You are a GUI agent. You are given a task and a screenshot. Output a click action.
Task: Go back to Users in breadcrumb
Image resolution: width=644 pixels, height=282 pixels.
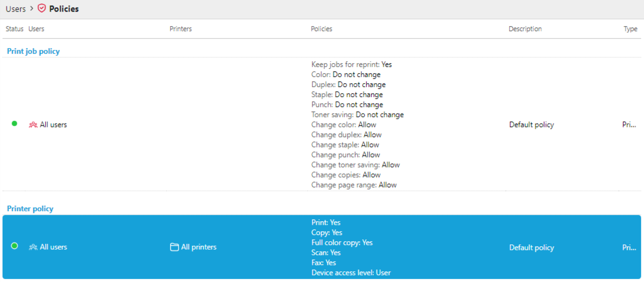coord(16,9)
